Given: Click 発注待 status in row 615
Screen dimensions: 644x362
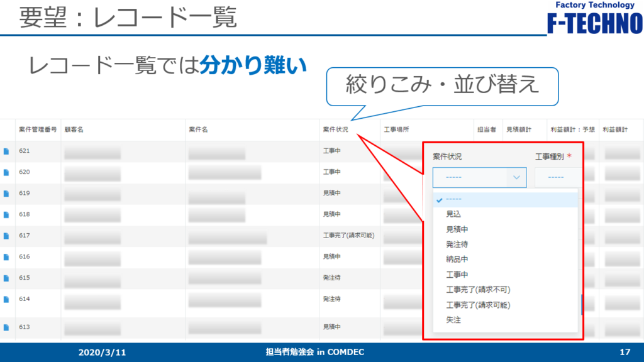Looking at the screenshot, I should point(332,278).
